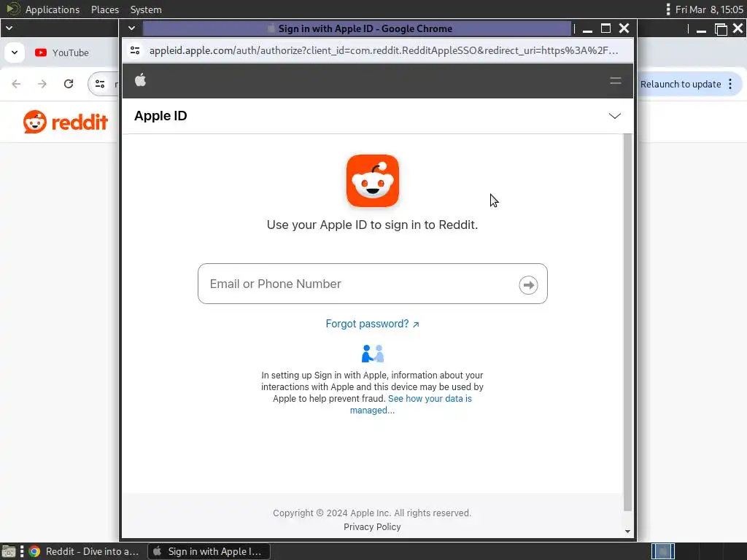747x560 pixels.
Task: Click Forward arrow in background Chrome
Action: tap(42, 84)
